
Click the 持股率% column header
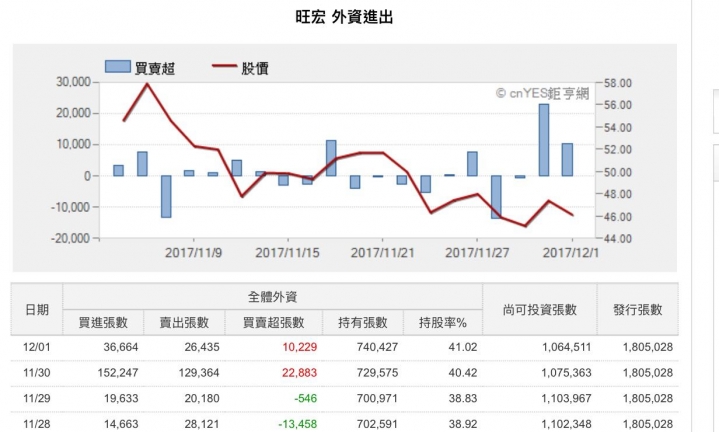point(443,323)
